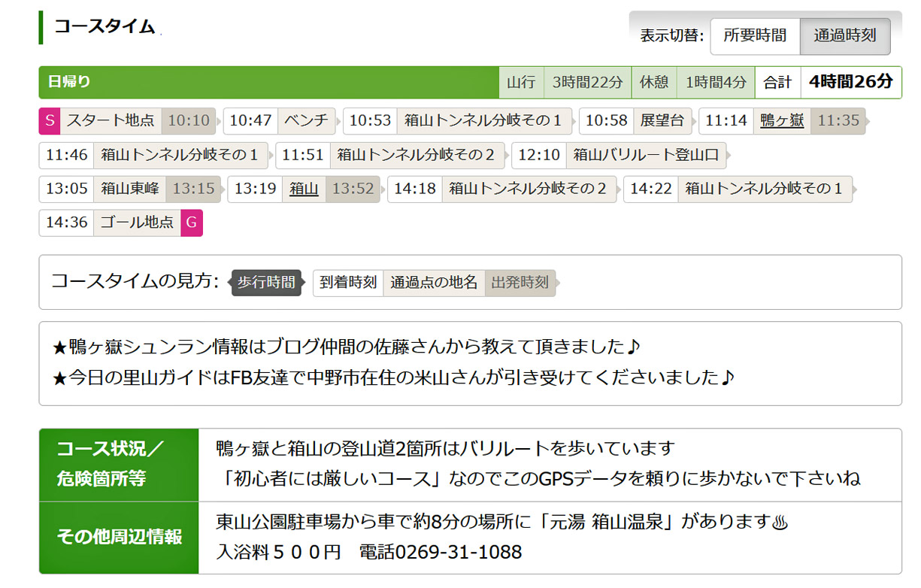
Task: Click the ゴール地点 waypoint
Action: 137,223
